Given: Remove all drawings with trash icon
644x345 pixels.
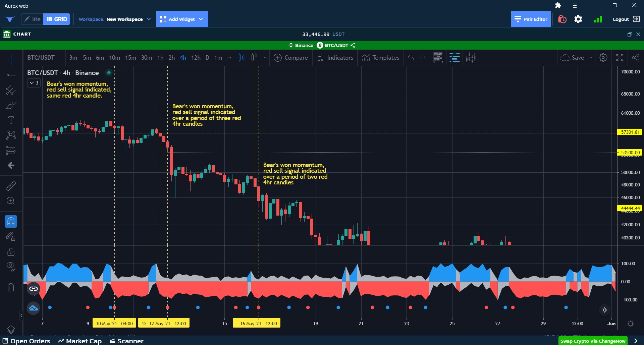Looking at the screenshot, I should point(11,286).
